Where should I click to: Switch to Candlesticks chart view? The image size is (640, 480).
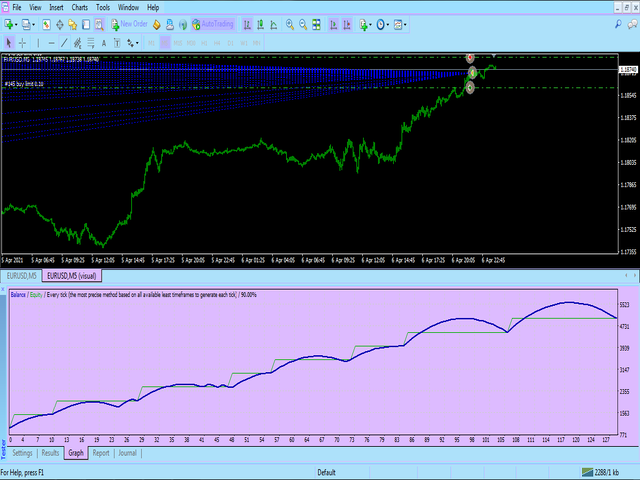260,24
